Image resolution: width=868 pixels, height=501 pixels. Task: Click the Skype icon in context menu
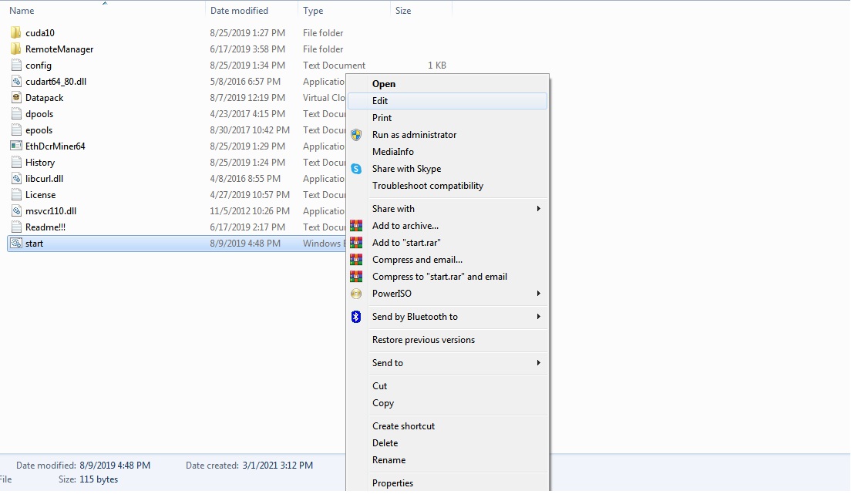(x=356, y=169)
